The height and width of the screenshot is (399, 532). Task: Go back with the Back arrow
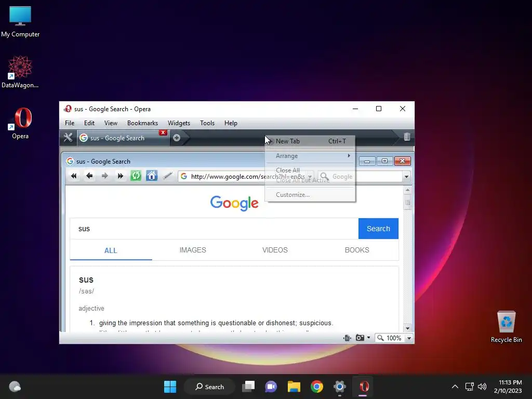point(89,176)
